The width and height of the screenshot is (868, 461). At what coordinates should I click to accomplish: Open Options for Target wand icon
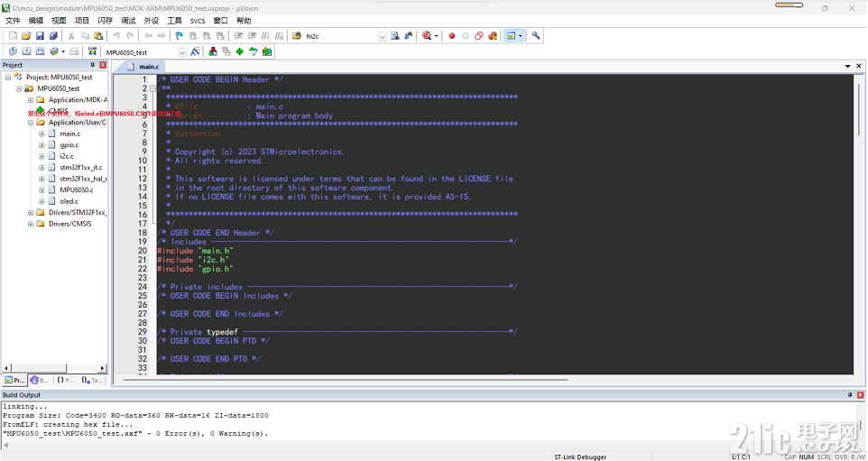pyautogui.click(x=195, y=51)
